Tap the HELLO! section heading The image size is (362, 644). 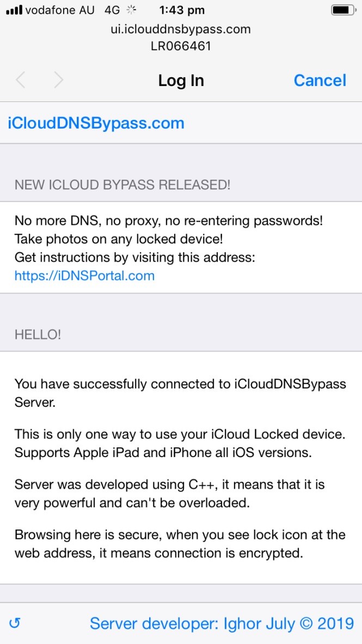(38, 335)
